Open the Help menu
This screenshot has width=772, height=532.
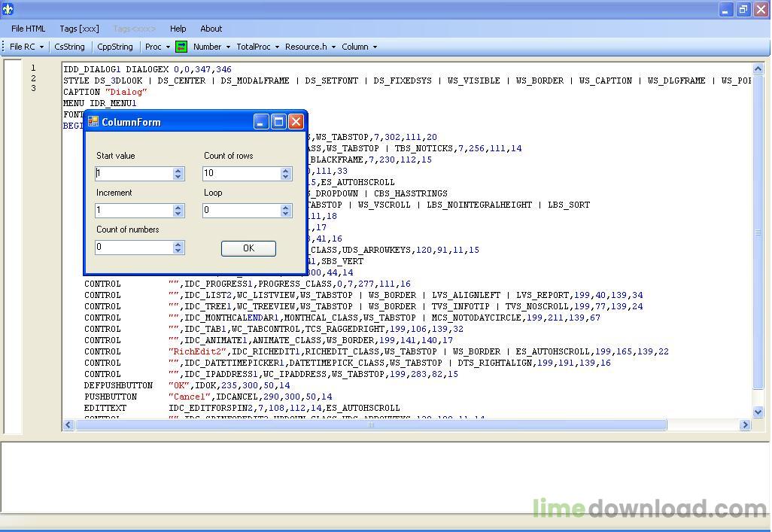tap(178, 29)
